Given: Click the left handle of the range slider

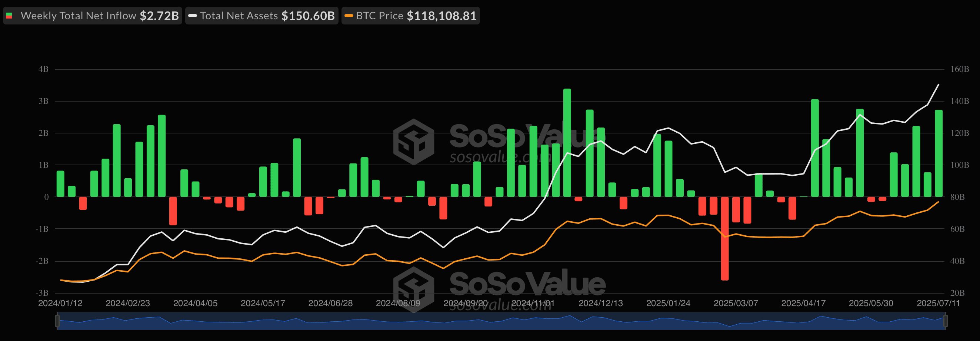Looking at the screenshot, I should click(57, 321).
